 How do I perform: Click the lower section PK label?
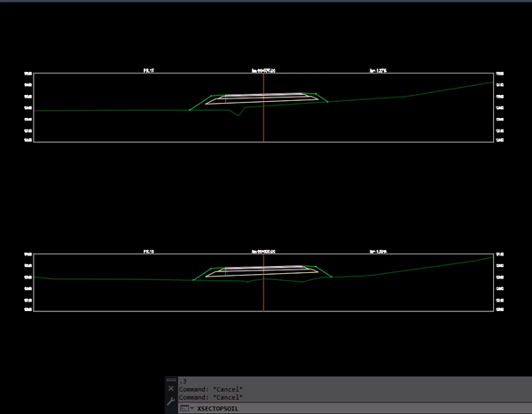point(149,252)
